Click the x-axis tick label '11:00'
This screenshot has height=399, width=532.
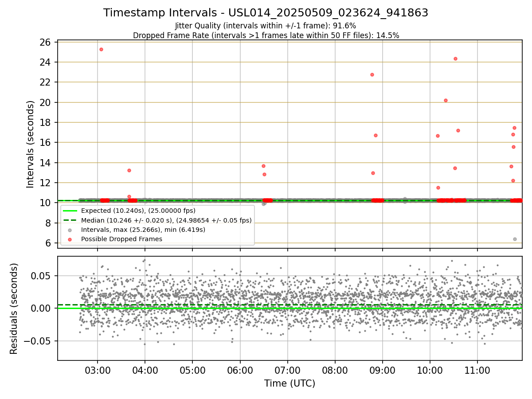pyautogui.click(x=477, y=370)
